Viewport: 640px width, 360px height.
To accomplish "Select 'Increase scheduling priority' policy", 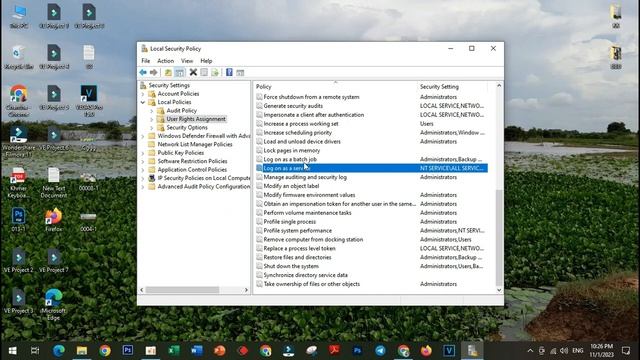I will 371,133.
